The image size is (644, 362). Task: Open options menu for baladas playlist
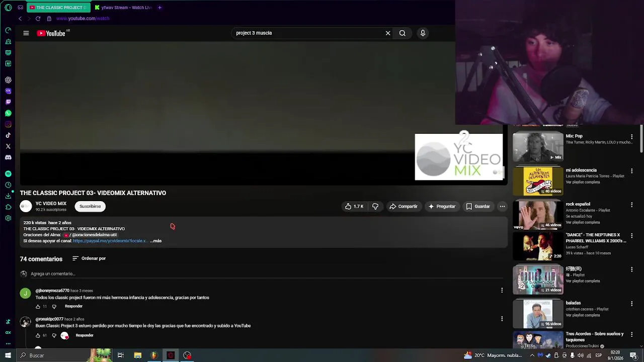tap(632, 304)
